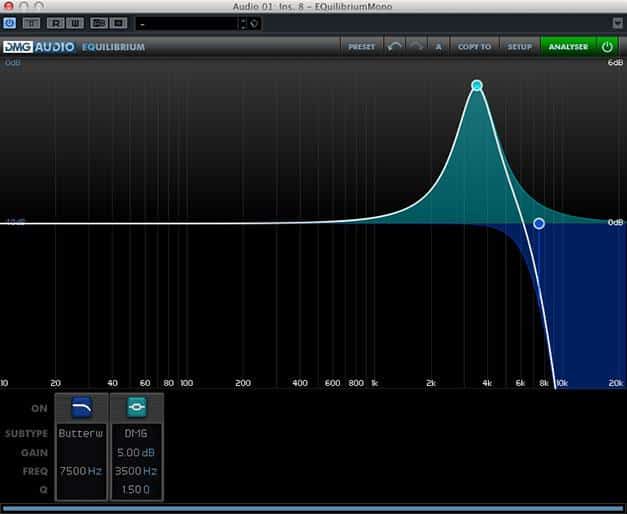The height and width of the screenshot is (514, 627).
Task: Click the redo arrow
Action: point(417,47)
